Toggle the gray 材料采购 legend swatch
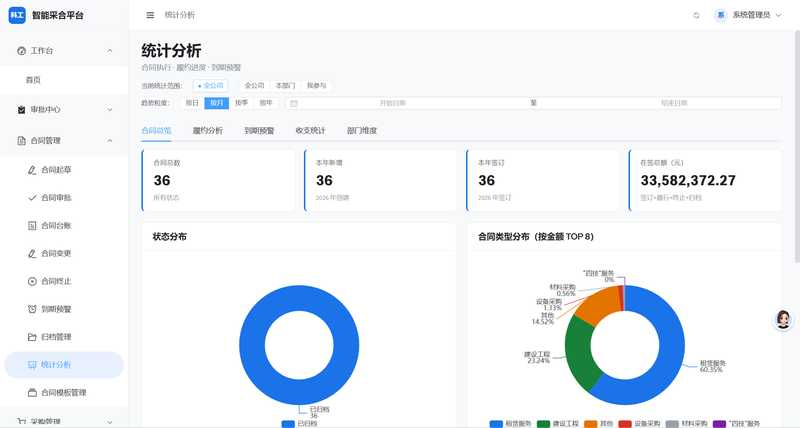This screenshot has height=428, width=800. (672, 424)
